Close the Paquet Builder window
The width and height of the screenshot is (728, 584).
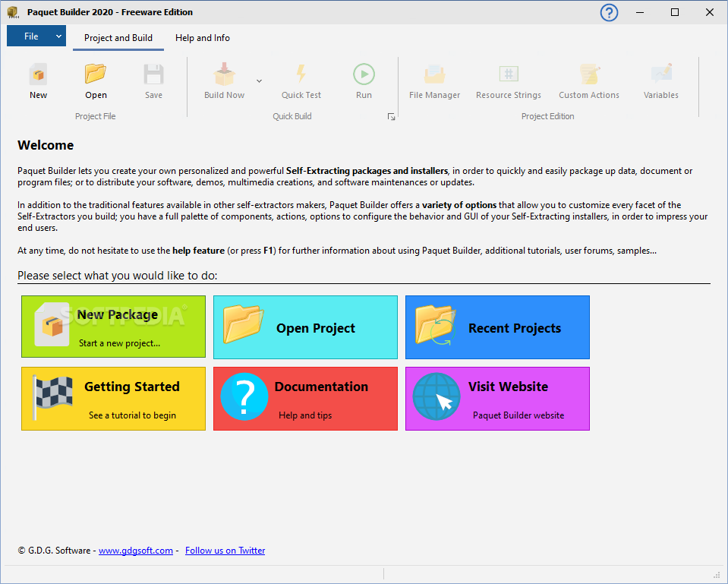710,13
